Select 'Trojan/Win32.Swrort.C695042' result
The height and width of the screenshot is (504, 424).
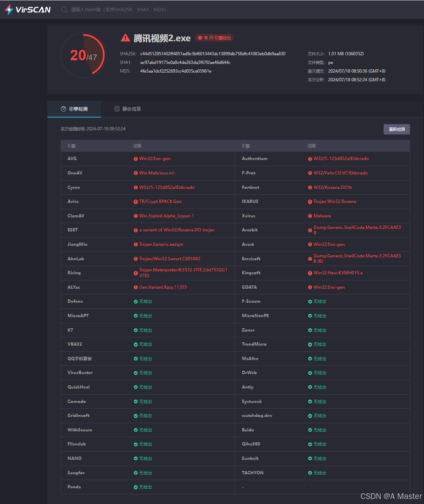pos(170,259)
